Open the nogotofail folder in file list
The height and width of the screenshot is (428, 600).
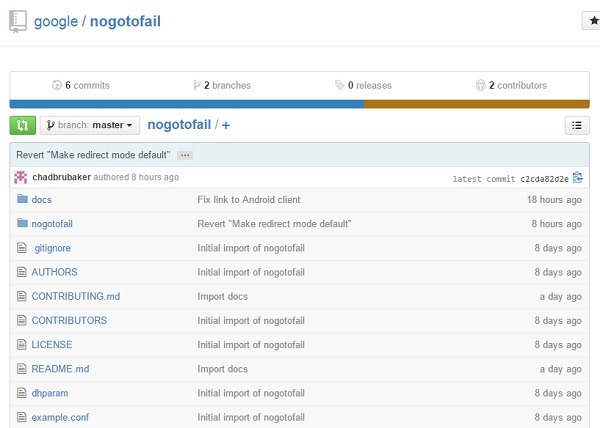[52, 224]
